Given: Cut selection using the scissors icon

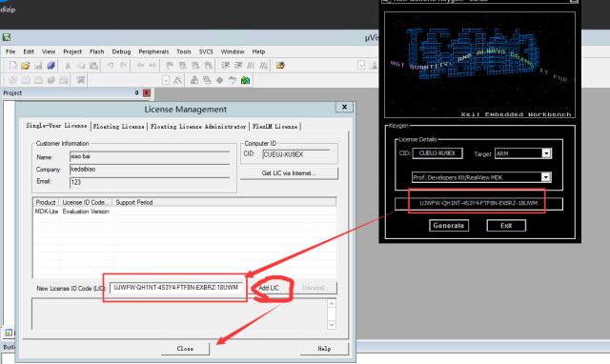Looking at the screenshot, I should [x=68, y=66].
